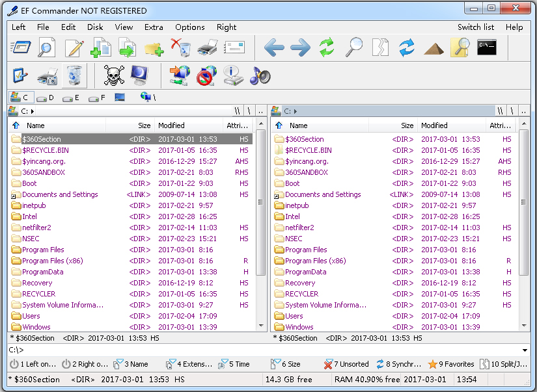This screenshot has height=392, width=537.
Task: Select Program Files (x86) in left panel
Action: click(131, 261)
